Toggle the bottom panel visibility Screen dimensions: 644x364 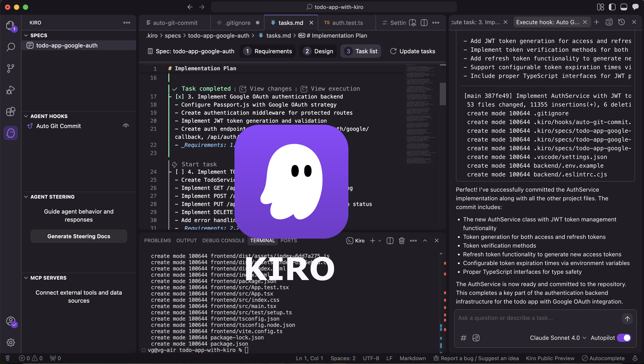point(624,7)
